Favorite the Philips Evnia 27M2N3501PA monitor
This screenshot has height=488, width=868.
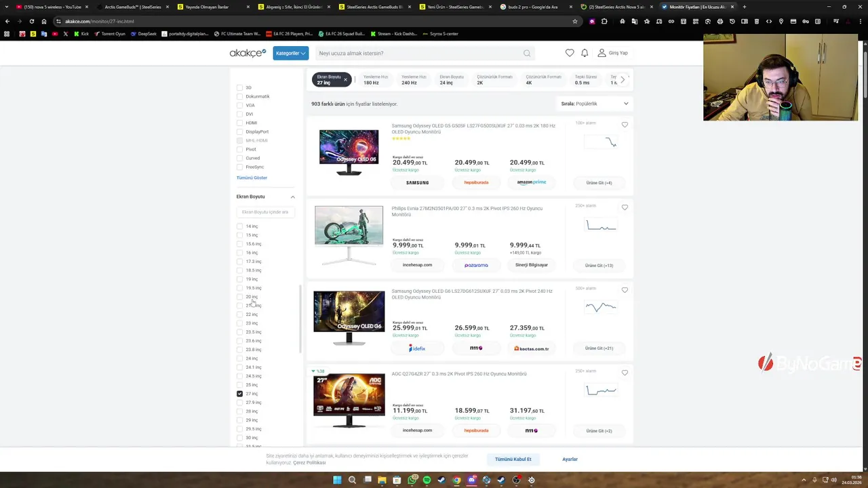[625, 207]
